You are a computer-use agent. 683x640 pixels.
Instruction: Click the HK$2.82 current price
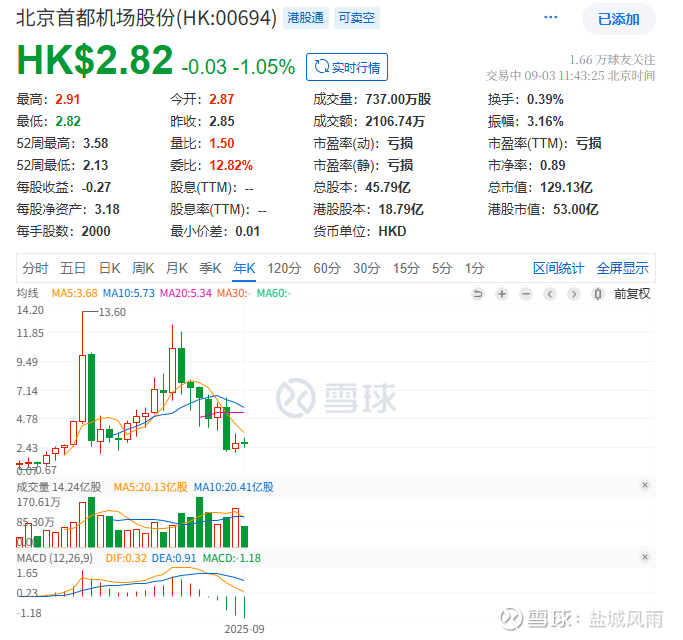[x=95, y=60]
